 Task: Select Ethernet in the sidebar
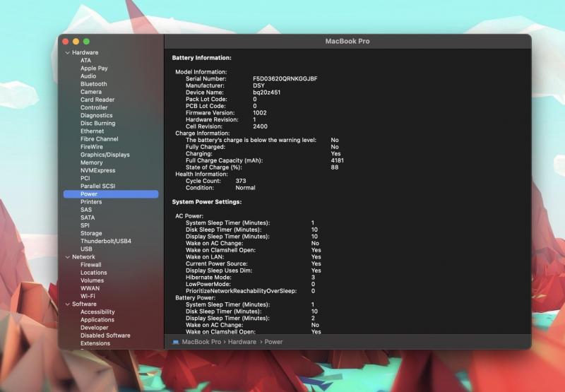[x=93, y=131]
